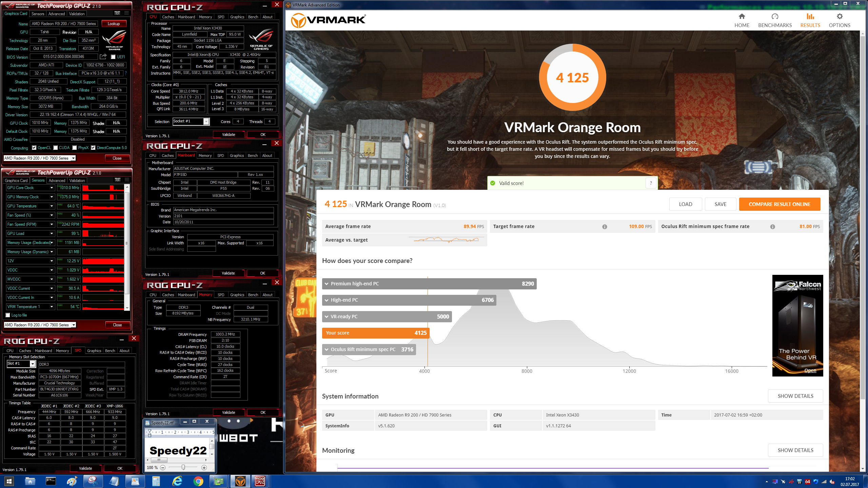Click the Bus Interface question mark in GPU-Z
The height and width of the screenshot is (488, 868).
[125, 73]
